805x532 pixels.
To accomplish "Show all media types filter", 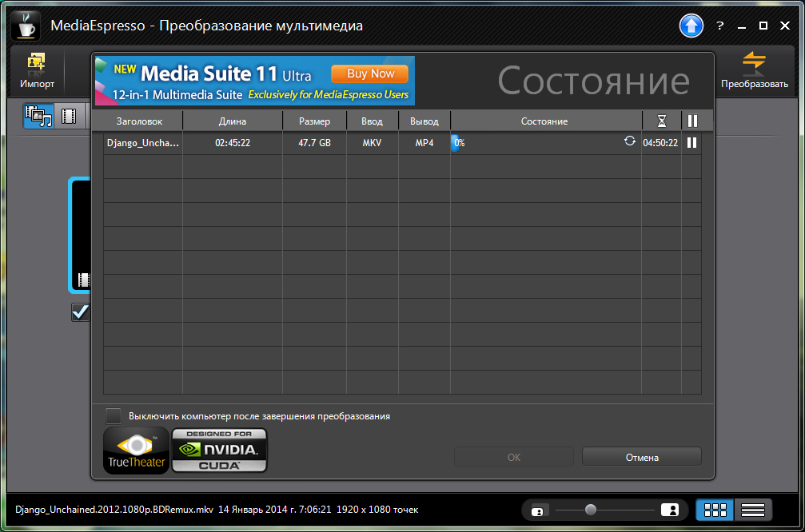I will (x=38, y=116).
